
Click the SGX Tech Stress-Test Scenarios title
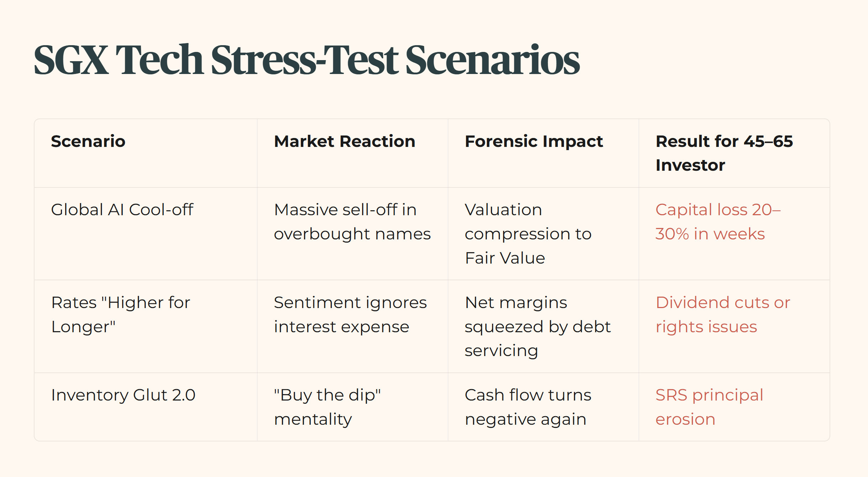coord(307,60)
